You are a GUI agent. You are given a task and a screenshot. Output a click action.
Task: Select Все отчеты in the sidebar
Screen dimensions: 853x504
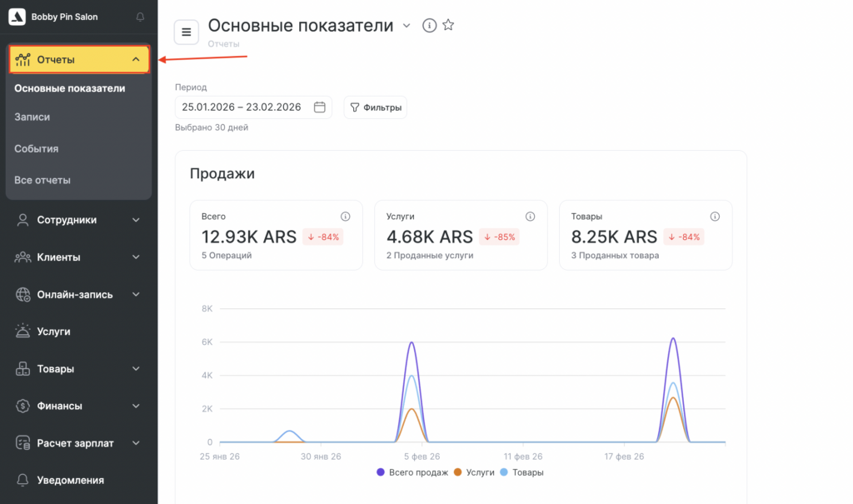pyautogui.click(x=42, y=180)
